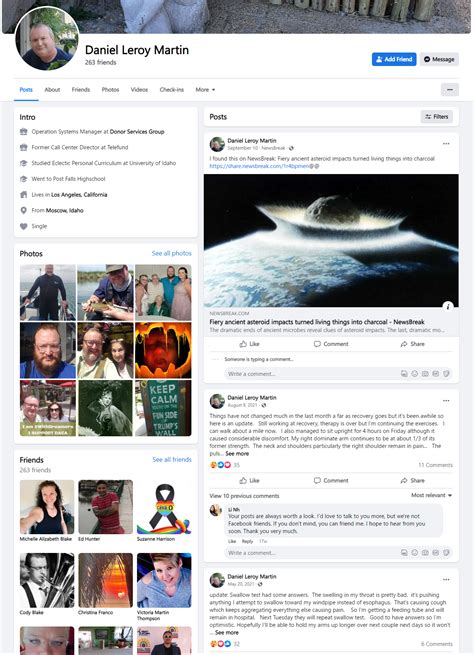This screenshot has width=474, height=655.
Task: Switch to the About tab
Action: click(x=52, y=89)
